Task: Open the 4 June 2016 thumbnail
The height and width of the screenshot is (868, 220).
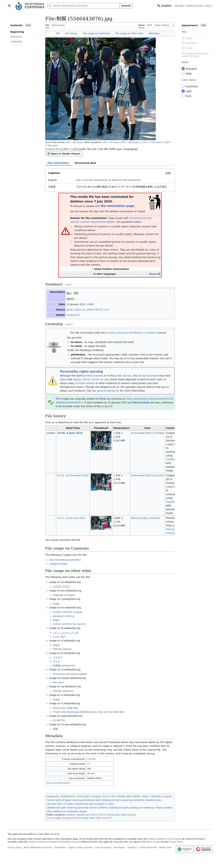Action: (101, 441)
